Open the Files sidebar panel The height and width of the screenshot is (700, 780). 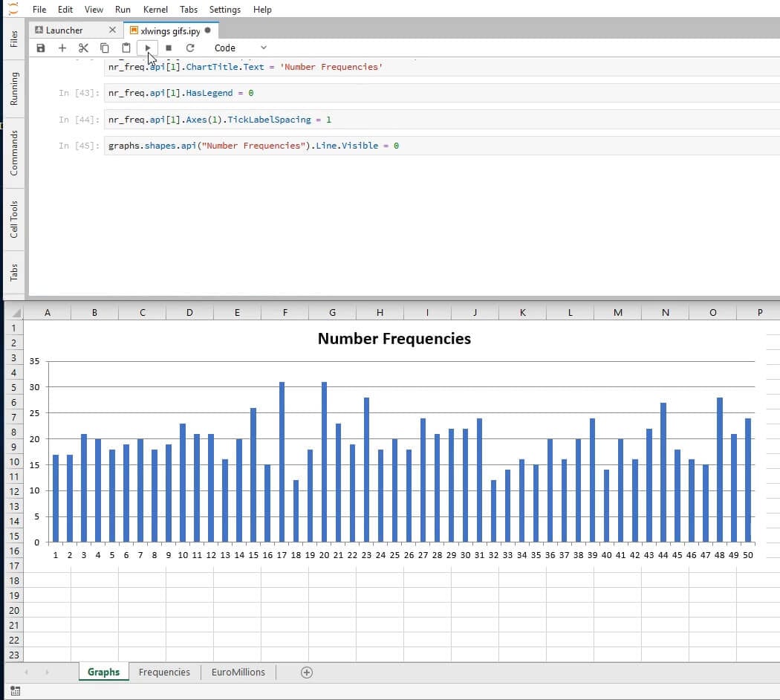14,39
